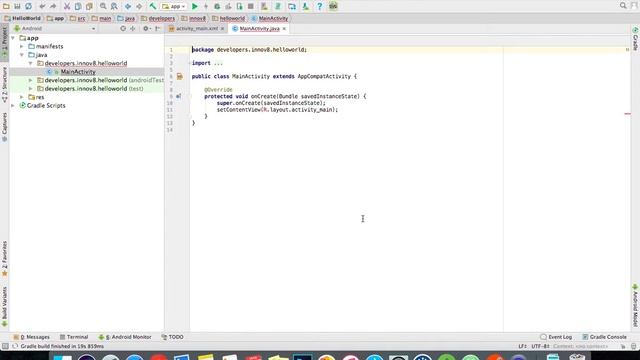Screen dimensions: 640x360
Task: Open the Event Log
Action: (x=556, y=337)
